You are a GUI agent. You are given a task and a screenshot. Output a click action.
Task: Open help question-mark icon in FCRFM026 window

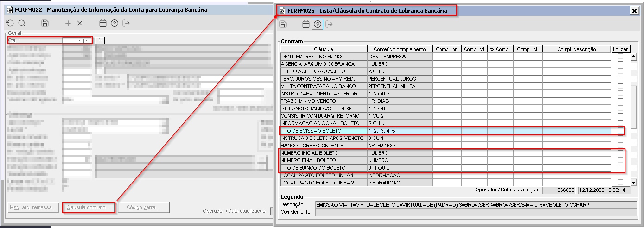click(x=318, y=24)
